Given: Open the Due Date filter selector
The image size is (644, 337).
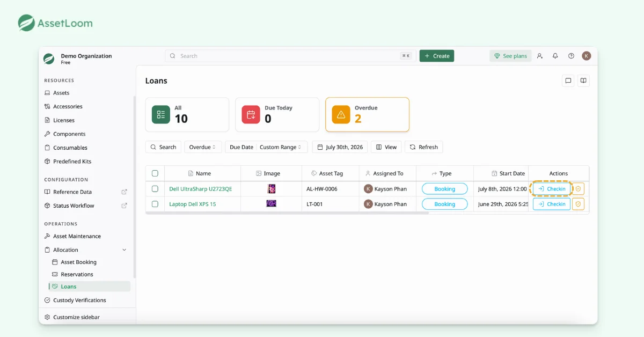Looking at the screenshot, I should click(241, 147).
